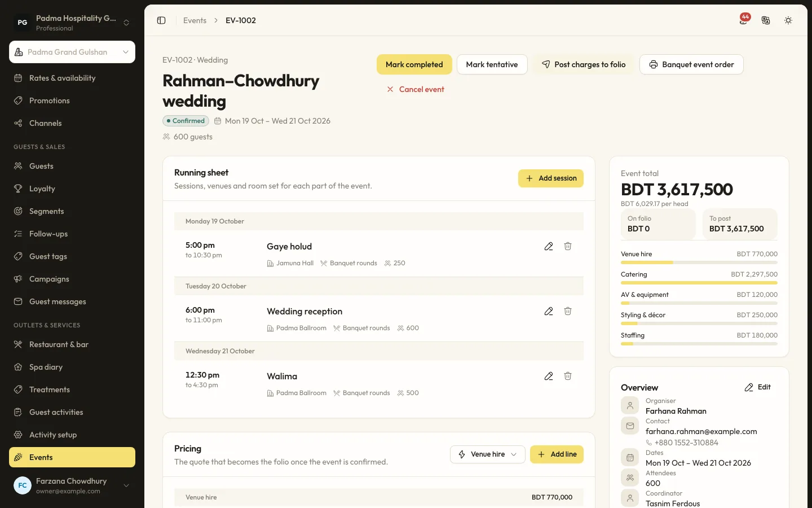Click the 600 guests label

pyautogui.click(x=193, y=137)
